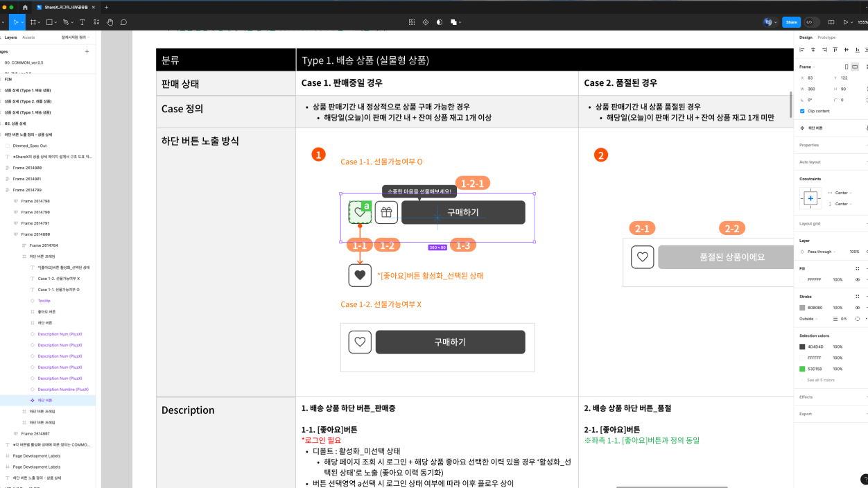Open Present options dropdown arrow

(x=852, y=22)
